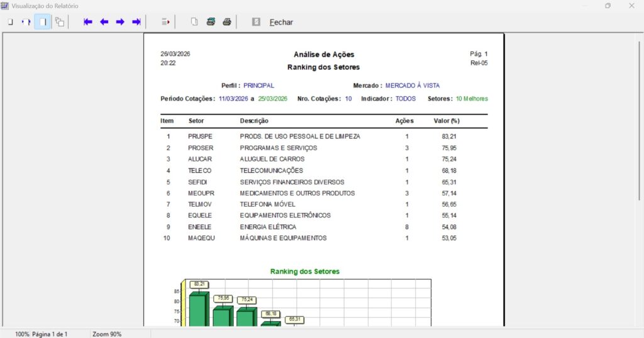
Task: Go to the first page arrow
Action: pyautogui.click(x=88, y=22)
